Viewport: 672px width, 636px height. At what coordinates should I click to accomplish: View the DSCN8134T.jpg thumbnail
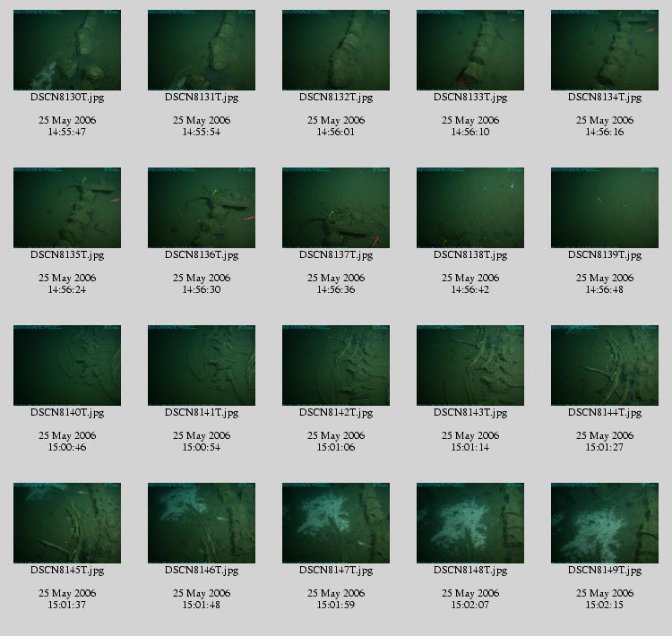(605, 50)
